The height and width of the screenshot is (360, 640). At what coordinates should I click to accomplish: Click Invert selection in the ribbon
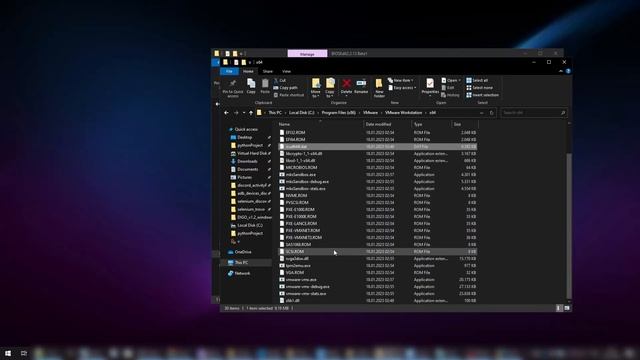tap(482, 95)
